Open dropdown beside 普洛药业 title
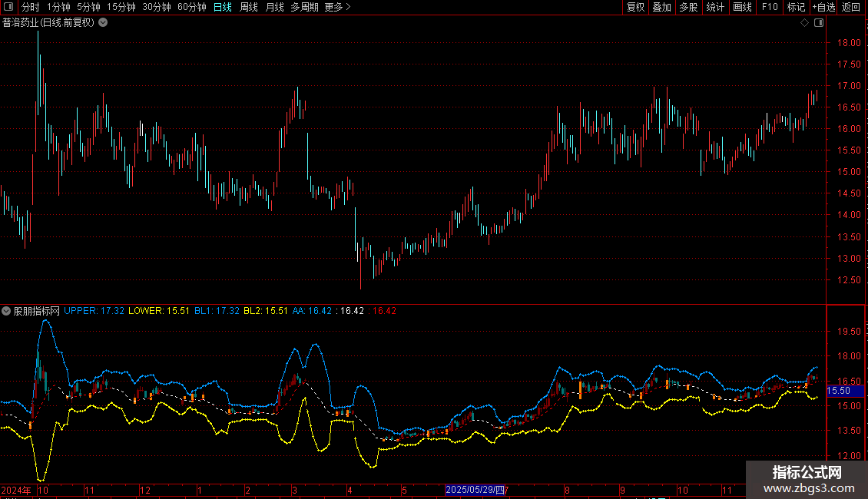868x499 pixels. click(x=103, y=23)
